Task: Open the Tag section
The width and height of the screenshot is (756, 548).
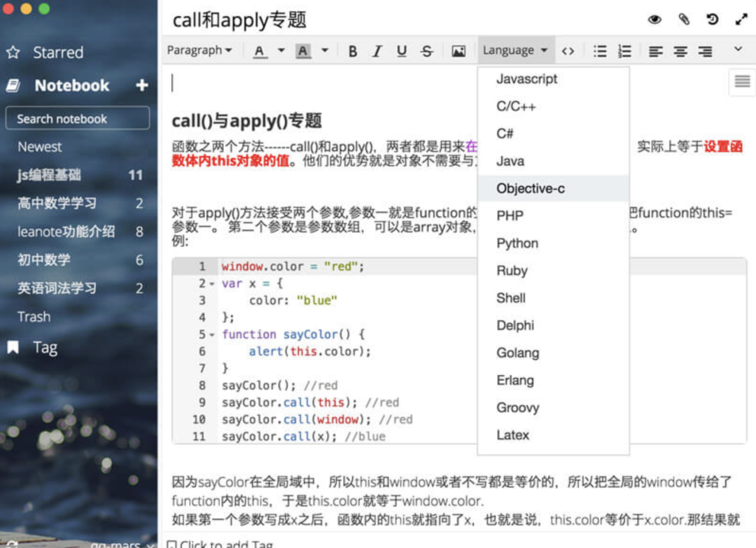Action: point(45,348)
